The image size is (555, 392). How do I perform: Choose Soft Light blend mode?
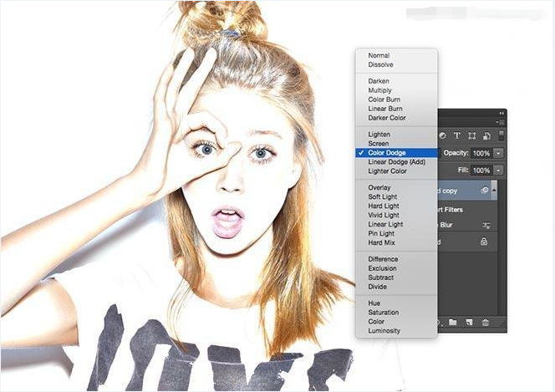[396, 196]
